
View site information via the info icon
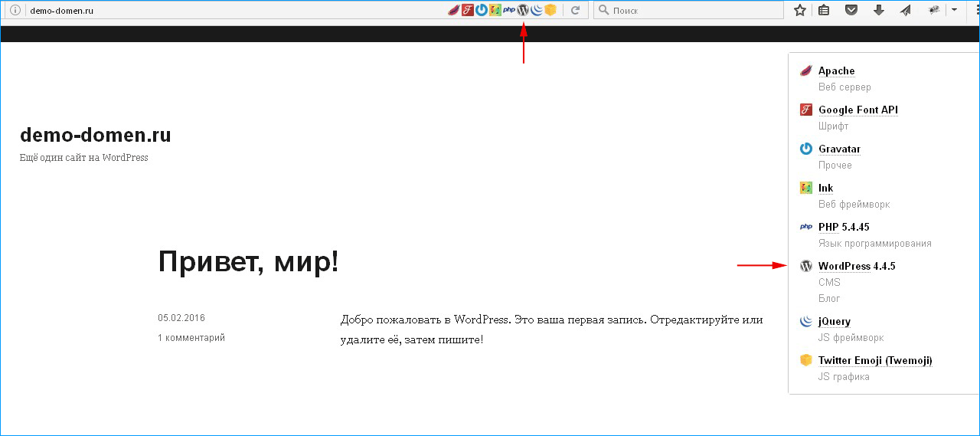[x=15, y=10]
